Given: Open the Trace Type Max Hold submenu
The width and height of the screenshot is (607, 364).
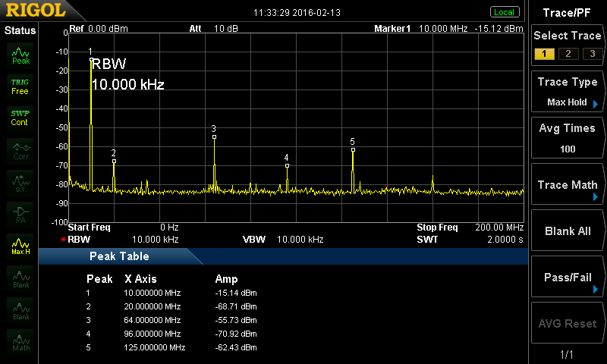Looking at the screenshot, I should tap(568, 92).
